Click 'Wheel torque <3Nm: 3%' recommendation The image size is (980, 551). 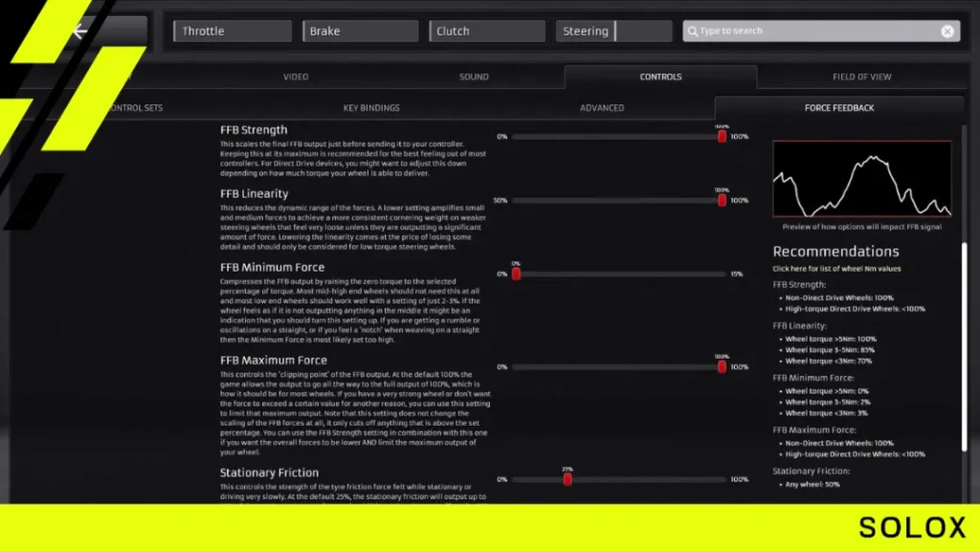pos(826,413)
